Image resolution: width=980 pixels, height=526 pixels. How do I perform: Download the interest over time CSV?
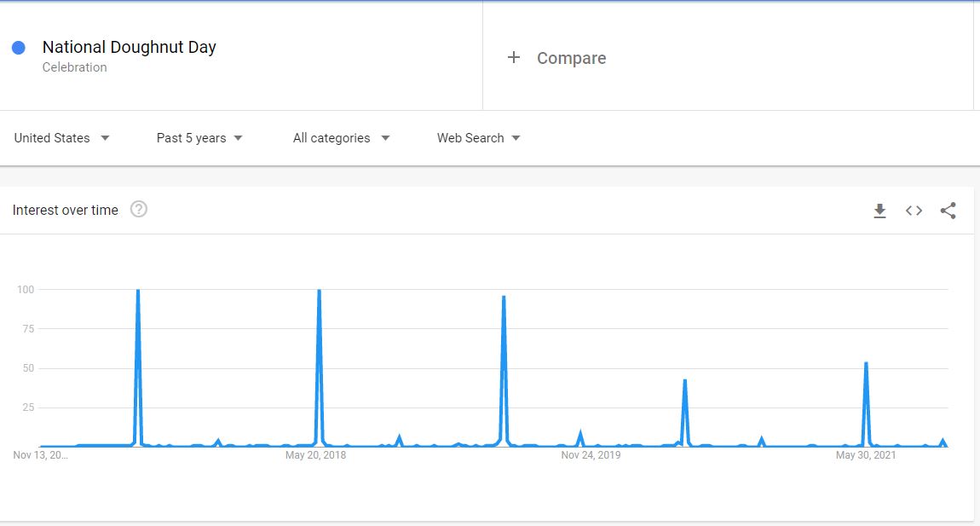[880, 211]
